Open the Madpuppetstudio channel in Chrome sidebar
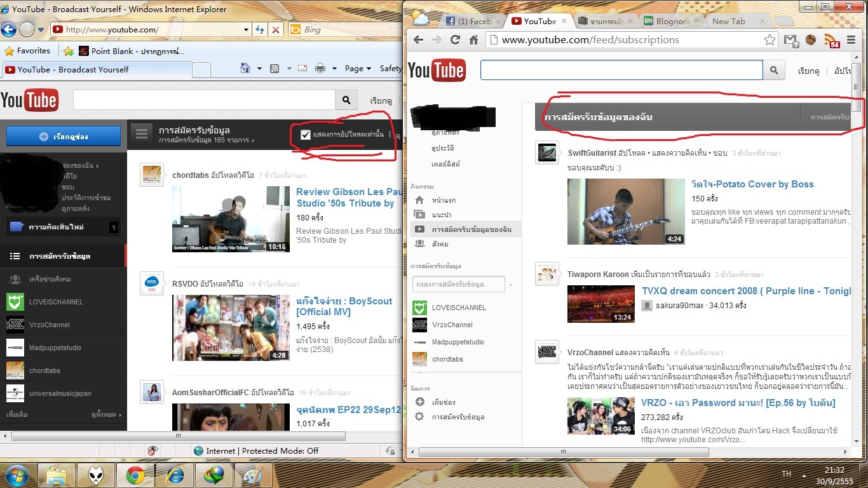Screen dimensions: 868x488 459,342
